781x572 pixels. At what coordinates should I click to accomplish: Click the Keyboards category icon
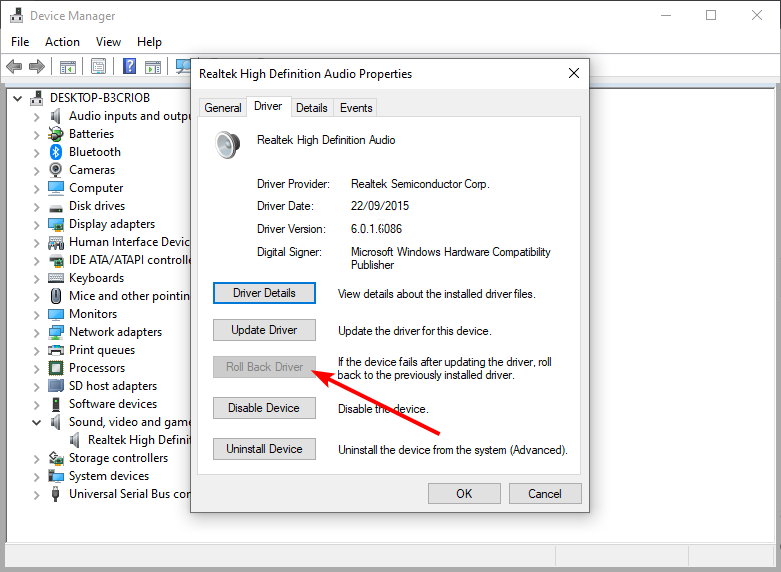[56, 278]
